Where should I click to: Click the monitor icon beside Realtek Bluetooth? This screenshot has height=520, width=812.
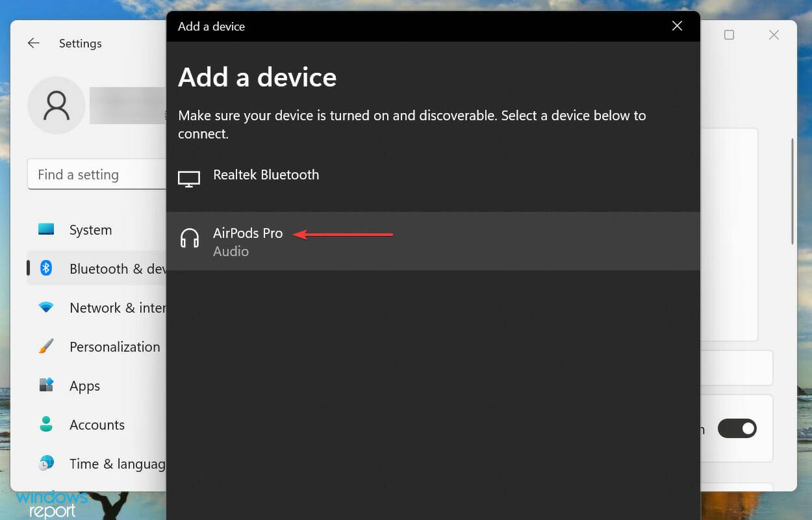pyautogui.click(x=189, y=179)
